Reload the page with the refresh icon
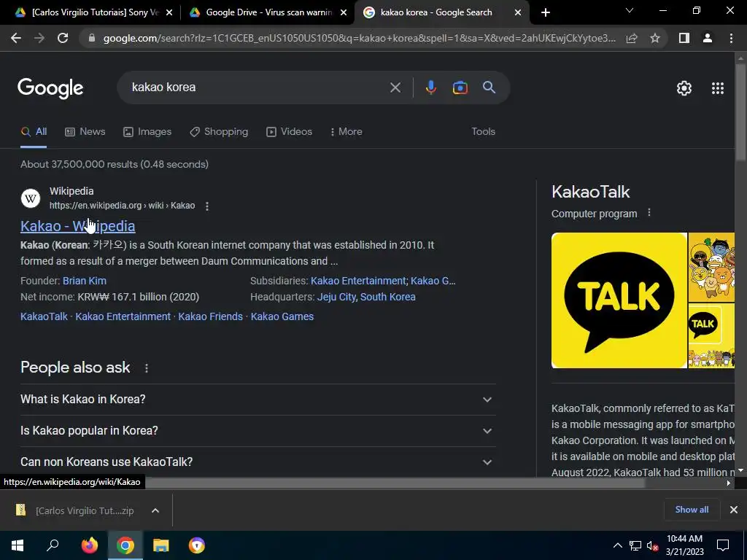 tap(63, 38)
